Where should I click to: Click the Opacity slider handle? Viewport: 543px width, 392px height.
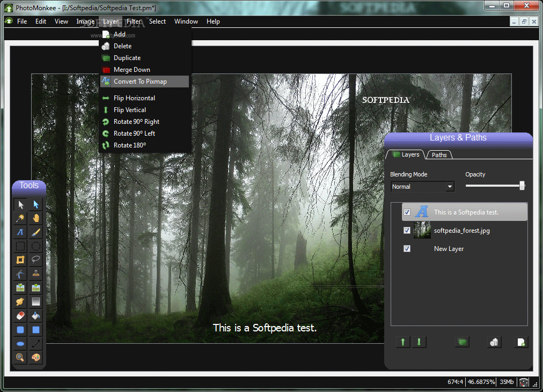[522, 186]
